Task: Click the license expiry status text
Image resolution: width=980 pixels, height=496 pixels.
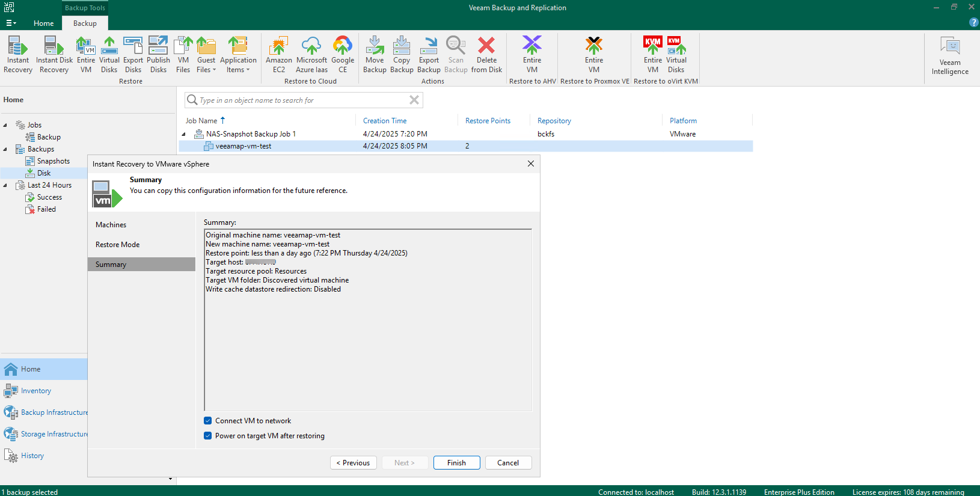Action: (x=908, y=492)
